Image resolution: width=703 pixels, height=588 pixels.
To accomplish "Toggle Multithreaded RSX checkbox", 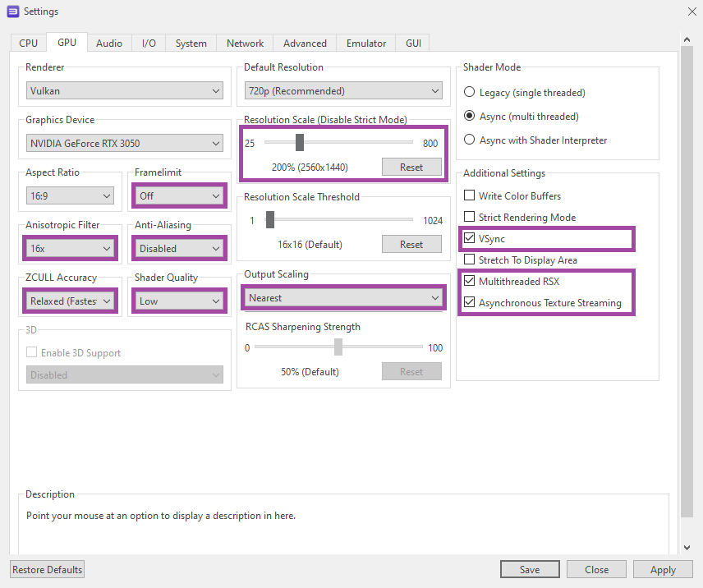I will pos(470,282).
